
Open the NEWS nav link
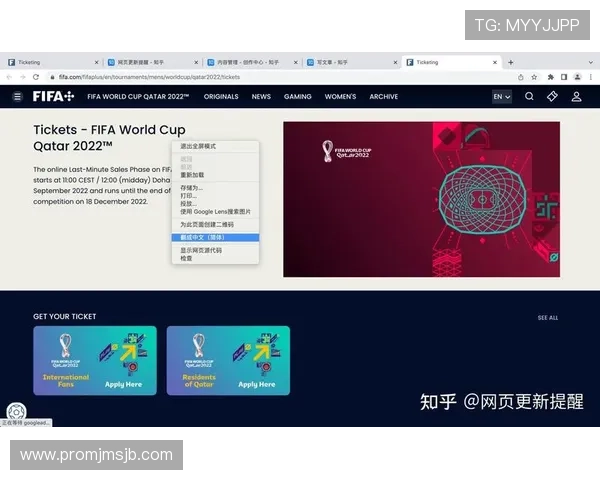pos(261,96)
